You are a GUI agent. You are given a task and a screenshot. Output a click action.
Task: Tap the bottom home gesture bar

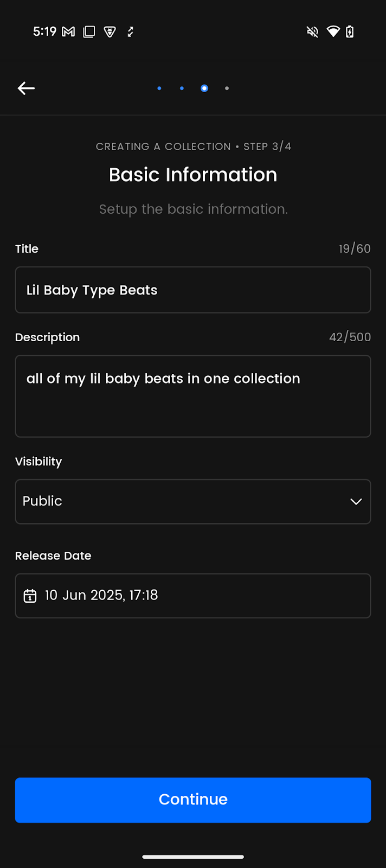[193, 857]
